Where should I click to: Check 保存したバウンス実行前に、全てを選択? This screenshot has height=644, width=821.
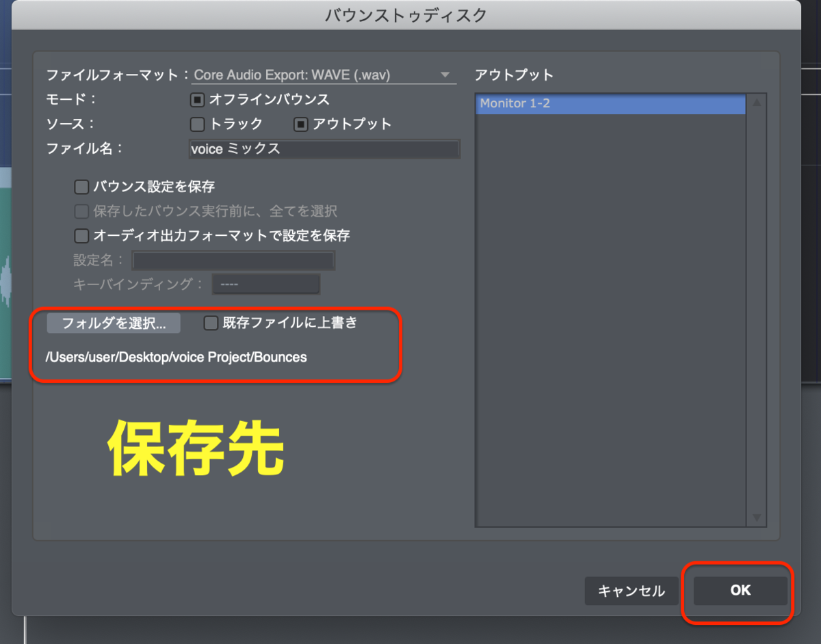point(81,211)
